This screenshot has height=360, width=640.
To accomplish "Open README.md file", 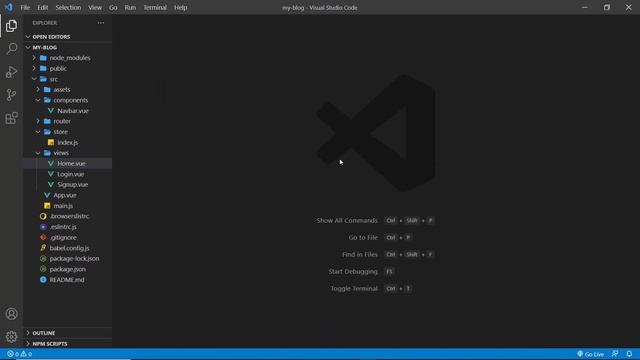I will [x=67, y=280].
